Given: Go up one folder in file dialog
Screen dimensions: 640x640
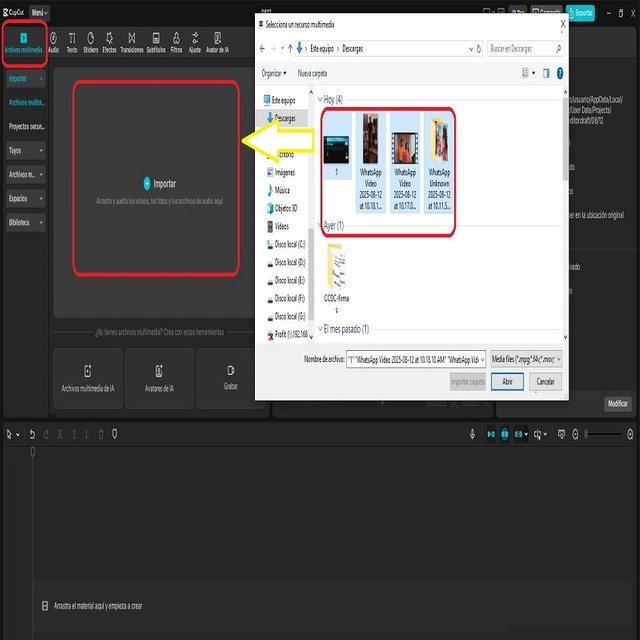Looking at the screenshot, I should [x=290, y=49].
